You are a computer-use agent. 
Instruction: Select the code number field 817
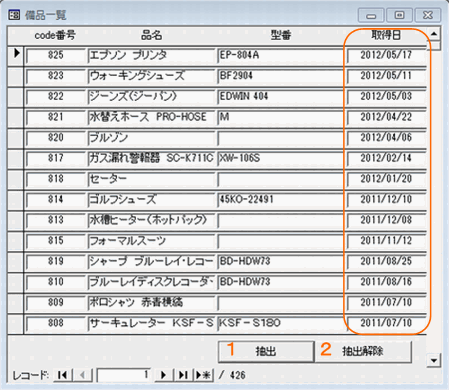(x=56, y=158)
